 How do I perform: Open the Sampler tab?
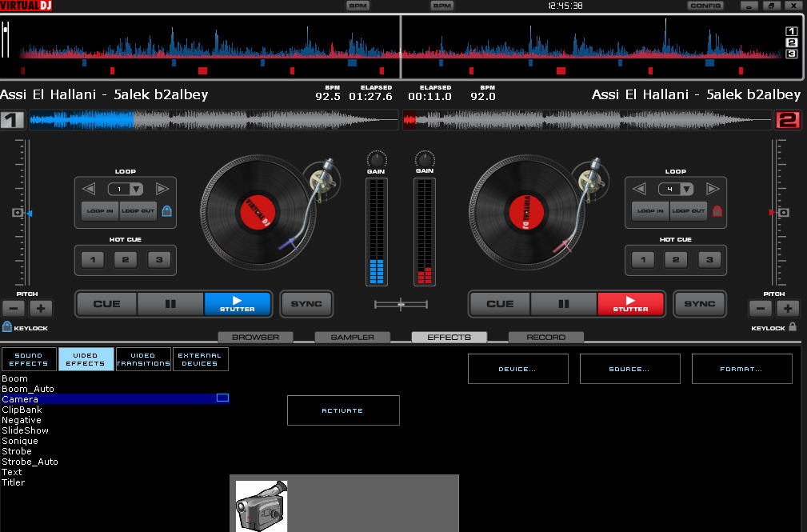(x=353, y=338)
